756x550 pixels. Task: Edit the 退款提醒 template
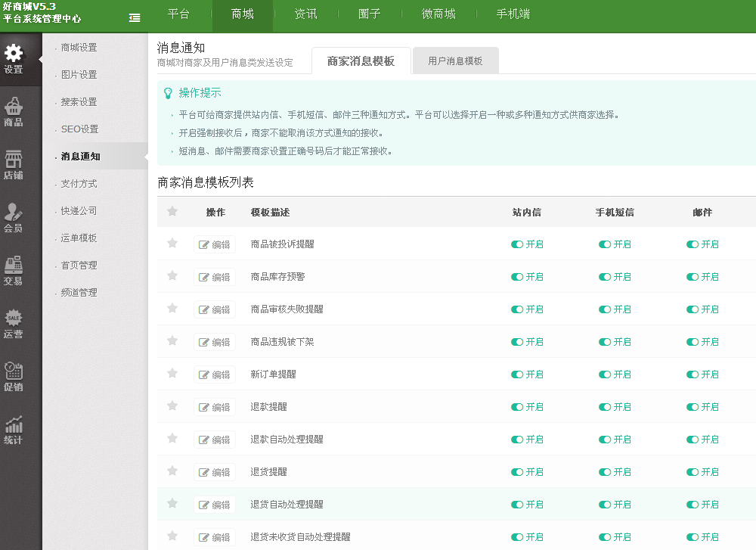click(x=215, y=407)
